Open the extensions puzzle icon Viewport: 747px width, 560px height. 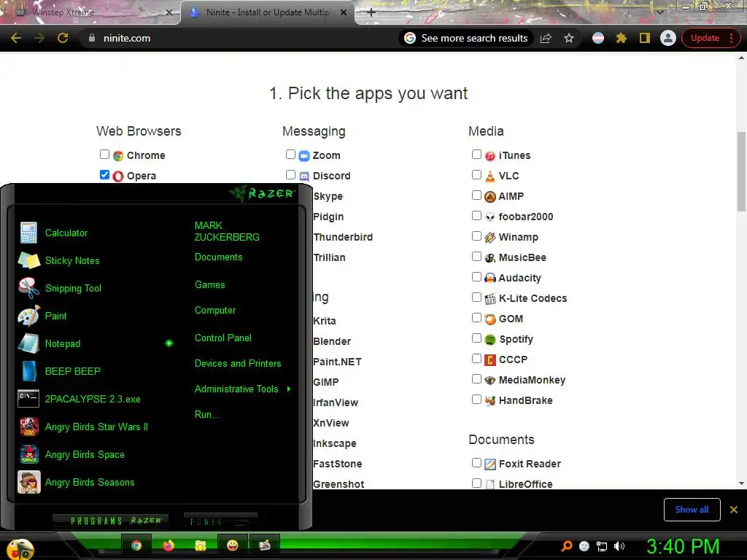coord(622,38)
